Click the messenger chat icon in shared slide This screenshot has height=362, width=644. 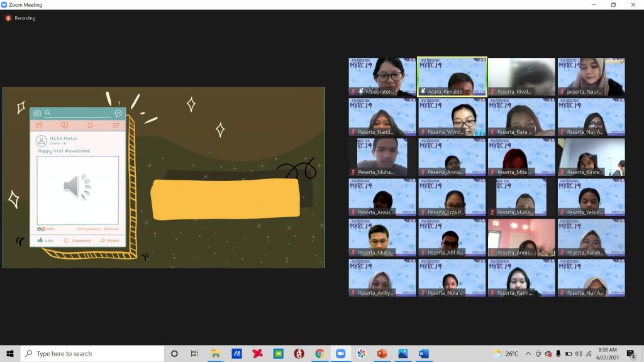118,113
